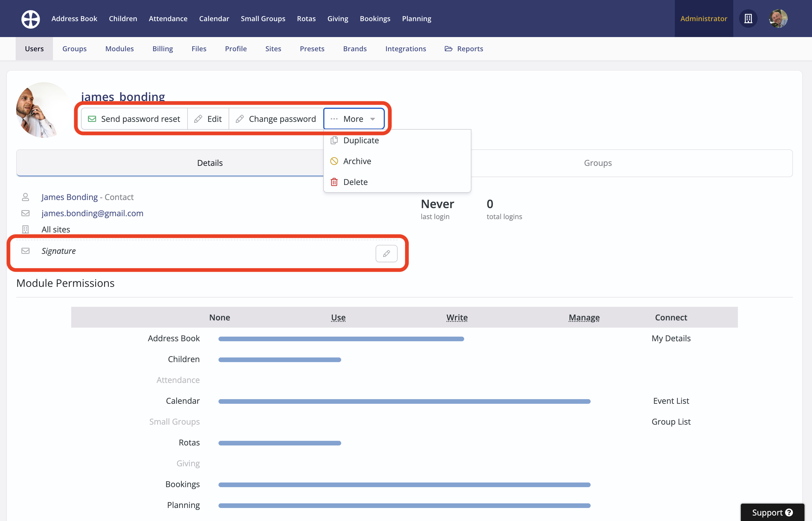Screen dimensions: 812x521
Task: Click the trash icon next to Delete
Action: point(334,182)
